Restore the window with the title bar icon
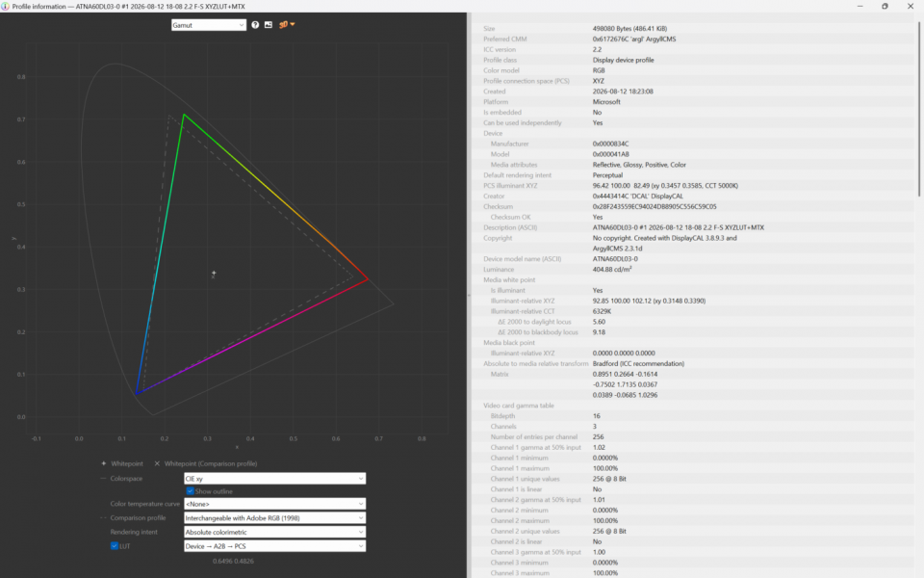Screen dimensions: 924x578 click(x=885, y=6)
